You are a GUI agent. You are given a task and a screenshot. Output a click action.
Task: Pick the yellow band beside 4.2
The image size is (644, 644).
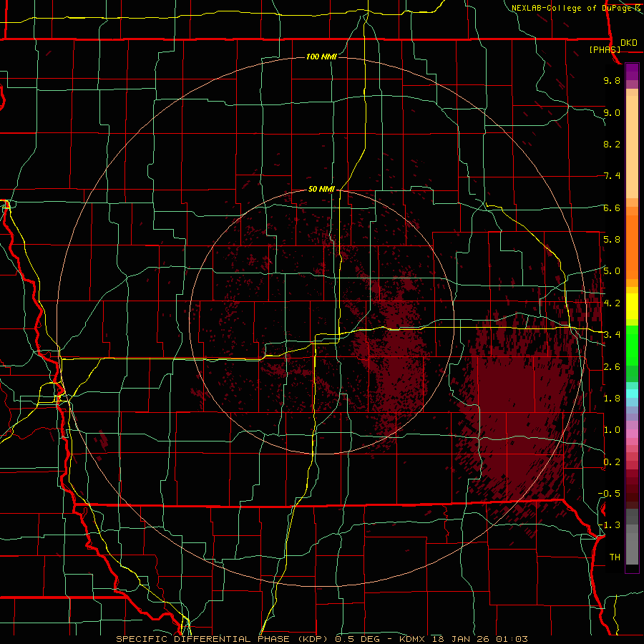coord(632,306)
